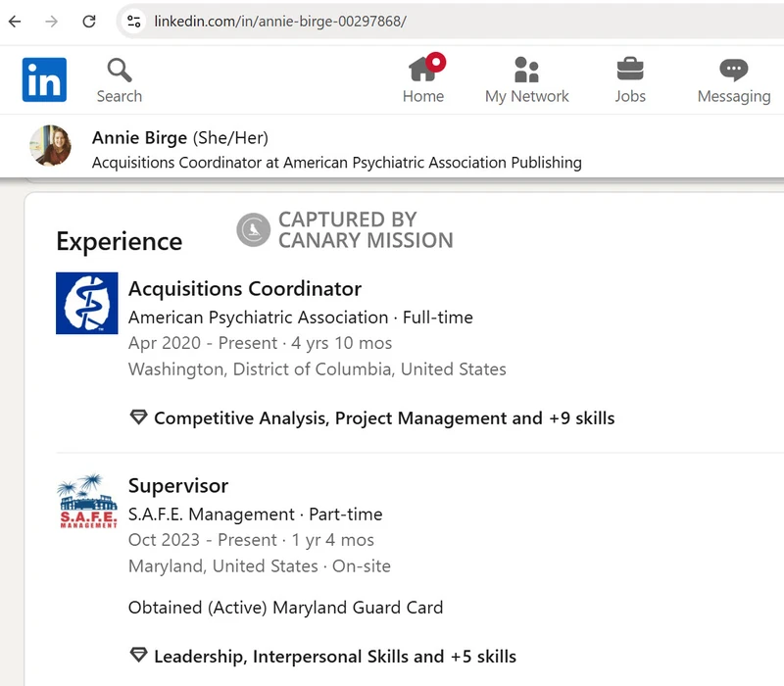The image size is (784, 686).
Task: Click Maryland, United States · On-site text
Action: pos(260,566)
